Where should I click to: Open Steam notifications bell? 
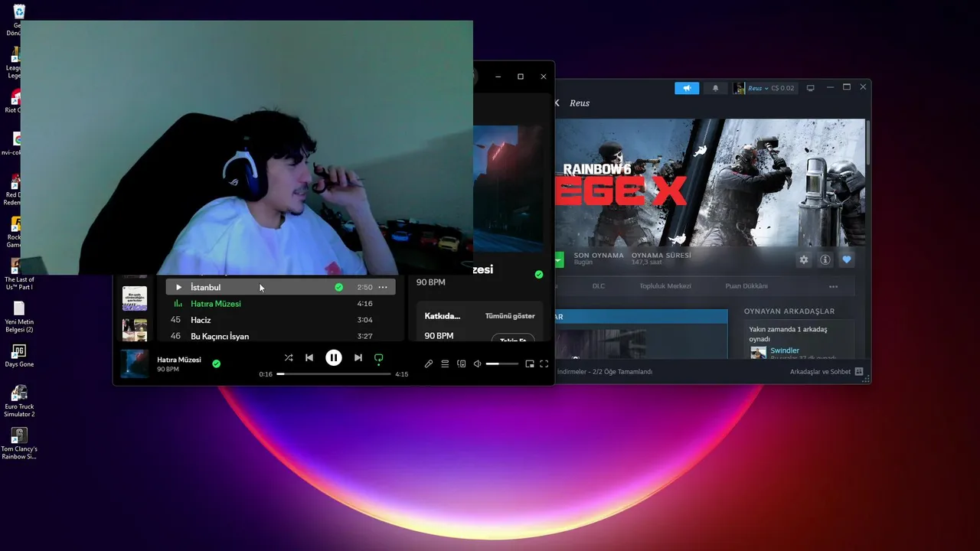(716, 88)
